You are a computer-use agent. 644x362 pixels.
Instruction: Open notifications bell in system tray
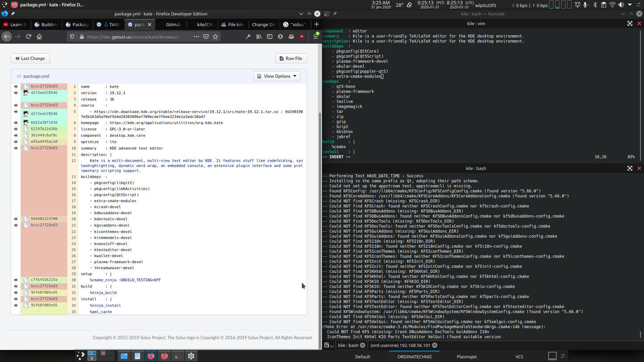(576, 5)
